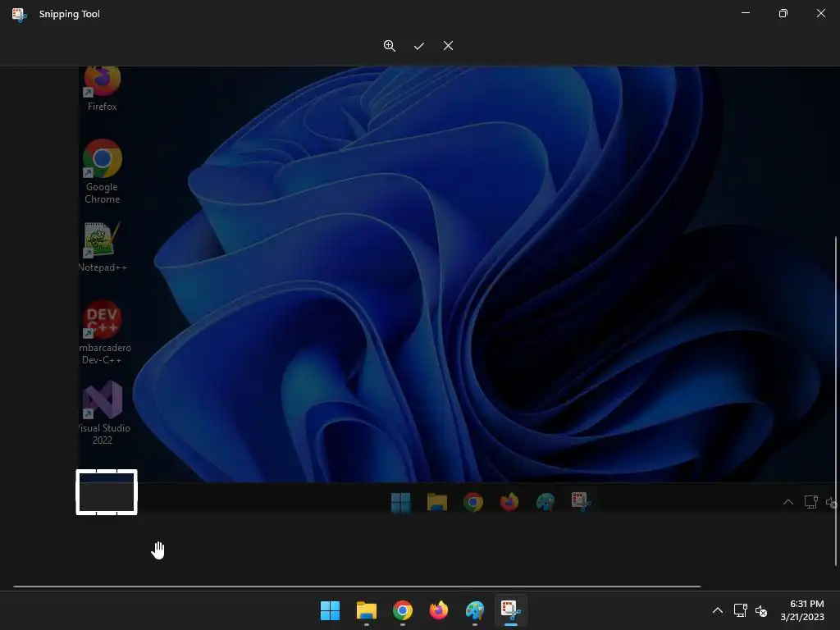Image resolution: width=840 pixels, height=630 pixels.
Task: Show hidden icons via the system tray chevron
Action: pyautogui.click(x=718, y=610)
